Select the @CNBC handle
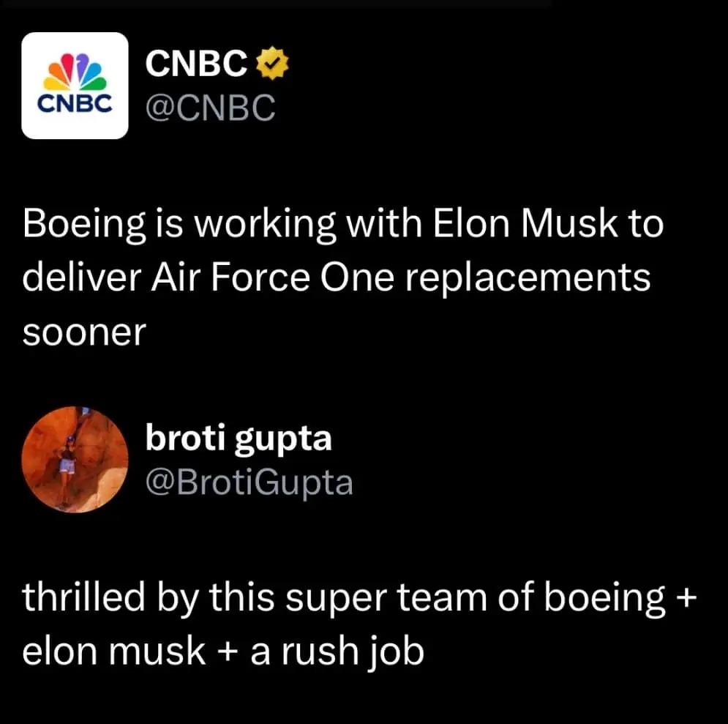The image size is (728, 724). pyautogui.click(x=210, y=109)
